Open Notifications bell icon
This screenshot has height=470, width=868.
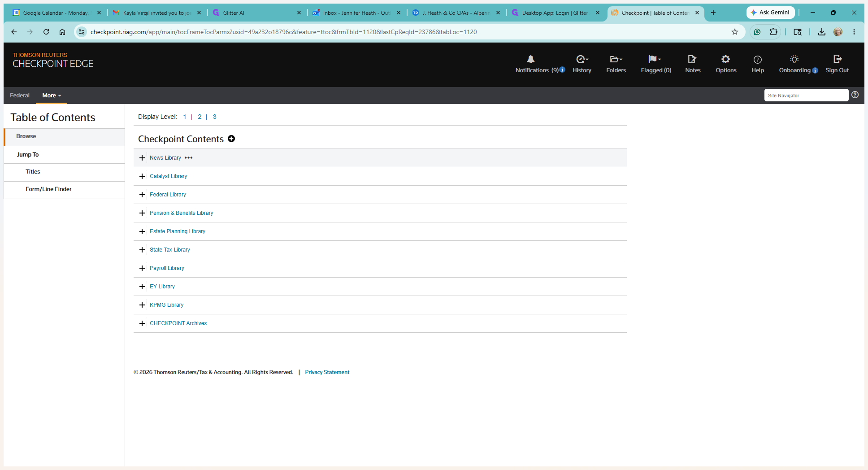530,59
